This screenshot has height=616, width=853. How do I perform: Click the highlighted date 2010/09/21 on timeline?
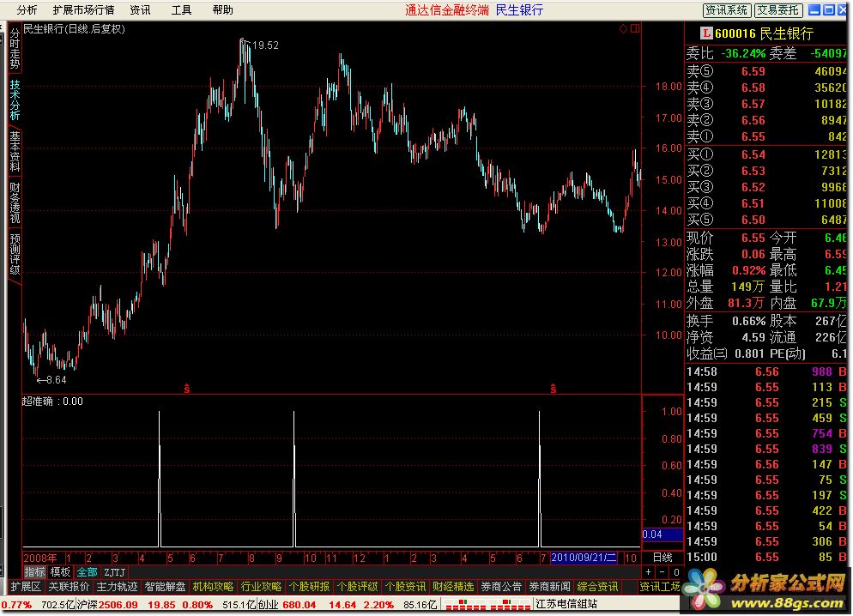(584, 558)
